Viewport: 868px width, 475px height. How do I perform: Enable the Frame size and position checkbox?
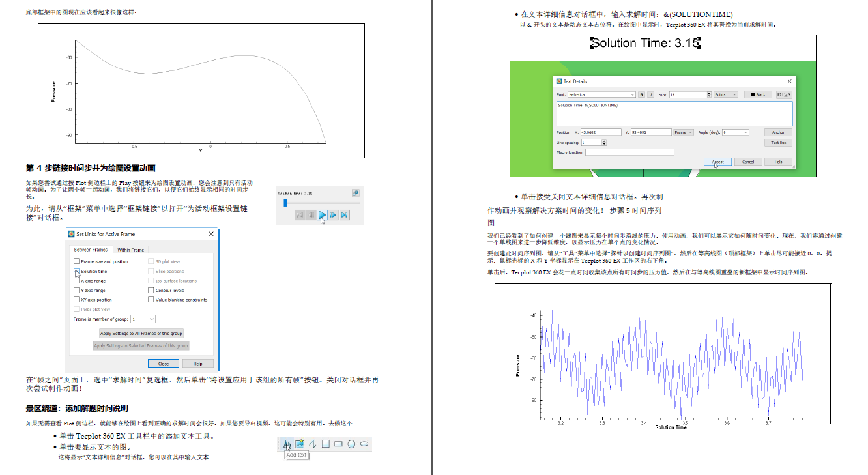coord(76,261)
